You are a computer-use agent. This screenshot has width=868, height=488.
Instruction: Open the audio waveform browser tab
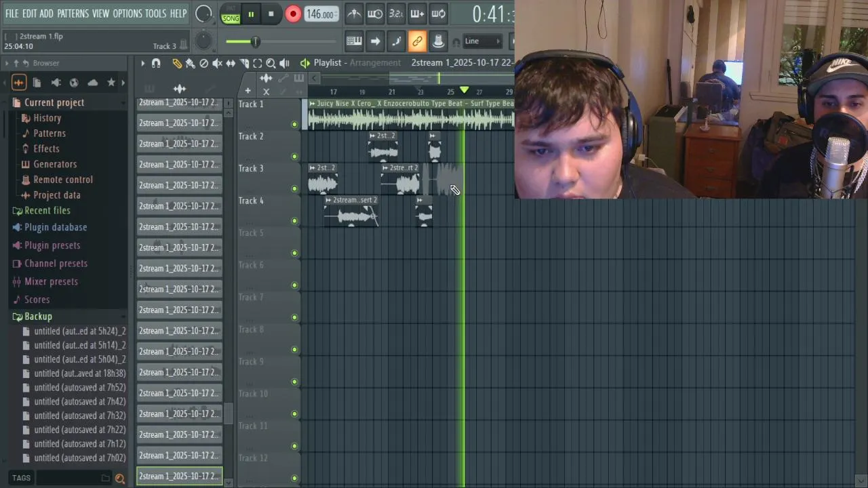pos(18,83)
